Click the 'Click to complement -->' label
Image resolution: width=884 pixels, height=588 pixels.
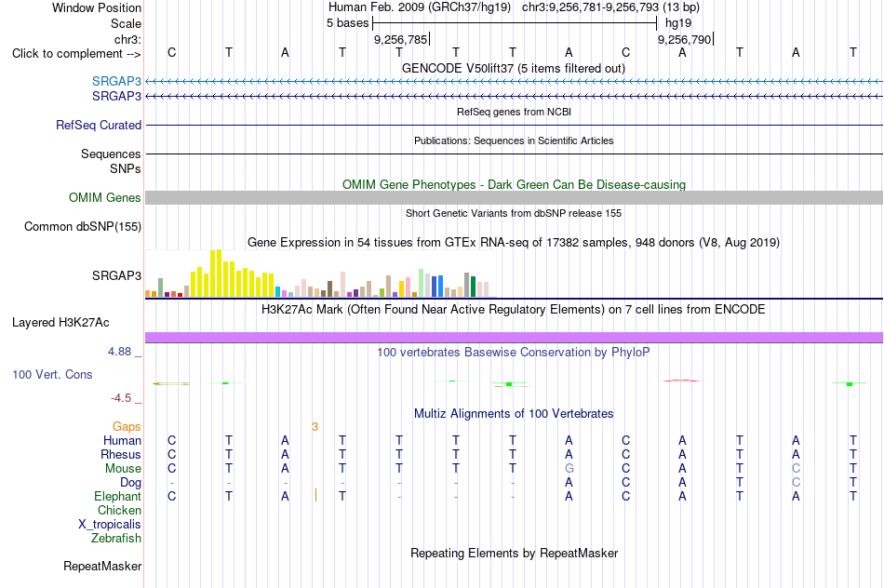pos(76,54)
